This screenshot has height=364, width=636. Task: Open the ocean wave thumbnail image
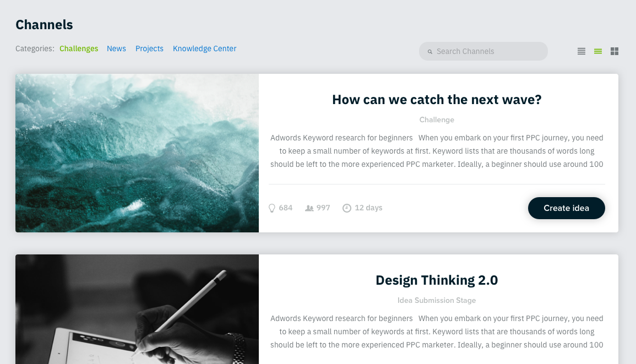137,153
